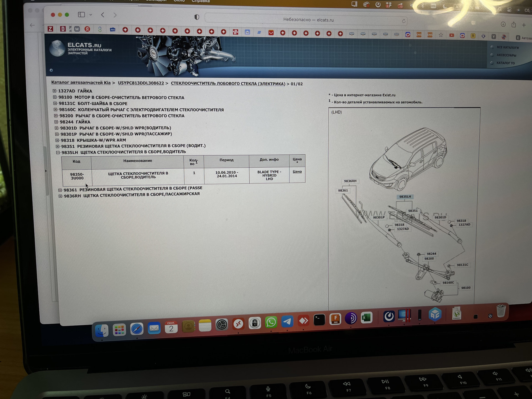Image resolution: width=532 pixels, height=399 pixels.
Task: Collapse the 9835LH ЩЕТКА СТЕКЛООЧИСТИТЕЛЯ row
Action: coord(58,152)
